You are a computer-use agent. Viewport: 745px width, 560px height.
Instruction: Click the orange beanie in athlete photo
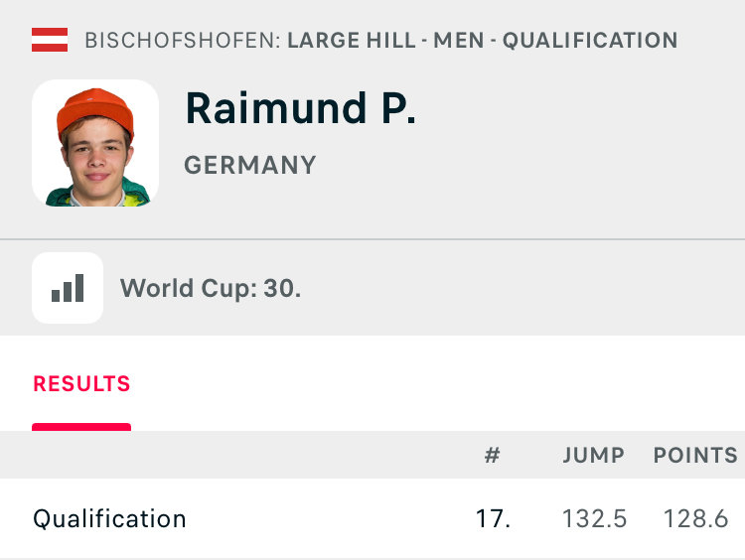click(x=95, y=108)
